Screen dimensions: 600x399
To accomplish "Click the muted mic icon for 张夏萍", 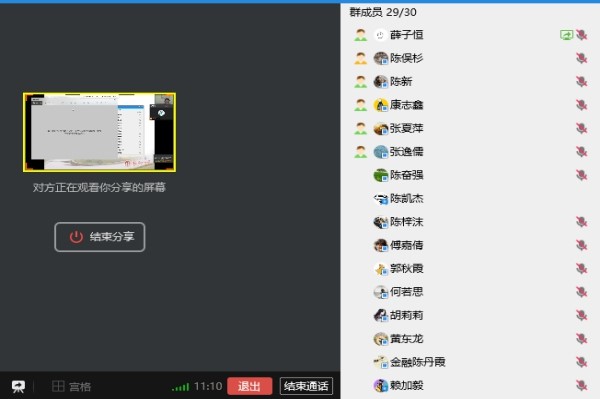I will click(x=582, y=128).
